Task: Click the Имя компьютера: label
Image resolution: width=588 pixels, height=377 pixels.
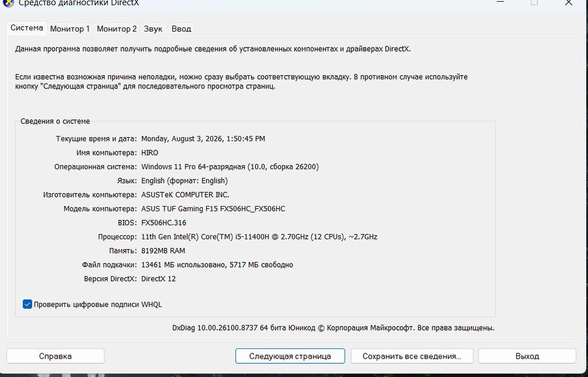Action: tap(106, 153)
